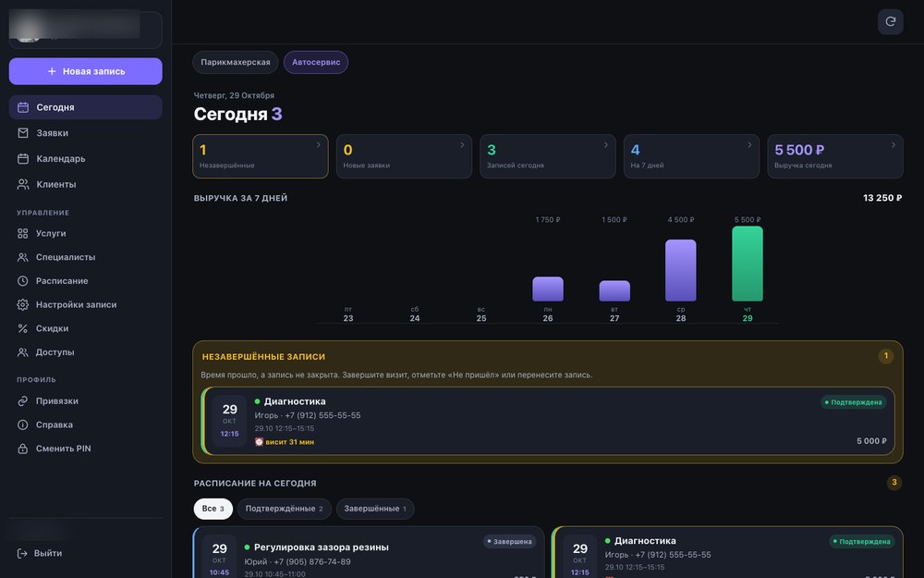Click the logout icon beside Выйти
This screenshot has width=924, height=578.
[x=22, y=553]
